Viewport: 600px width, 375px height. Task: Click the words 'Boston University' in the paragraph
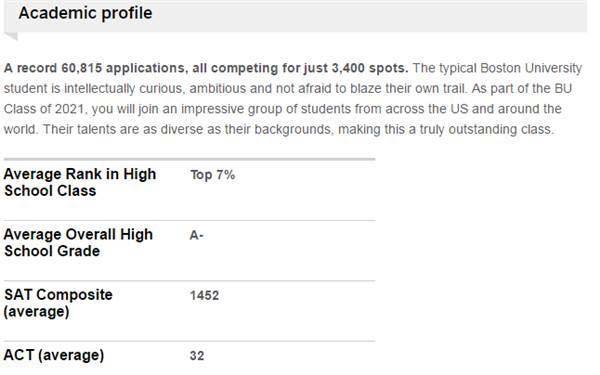pyautogui.click(x=531, y=68)
